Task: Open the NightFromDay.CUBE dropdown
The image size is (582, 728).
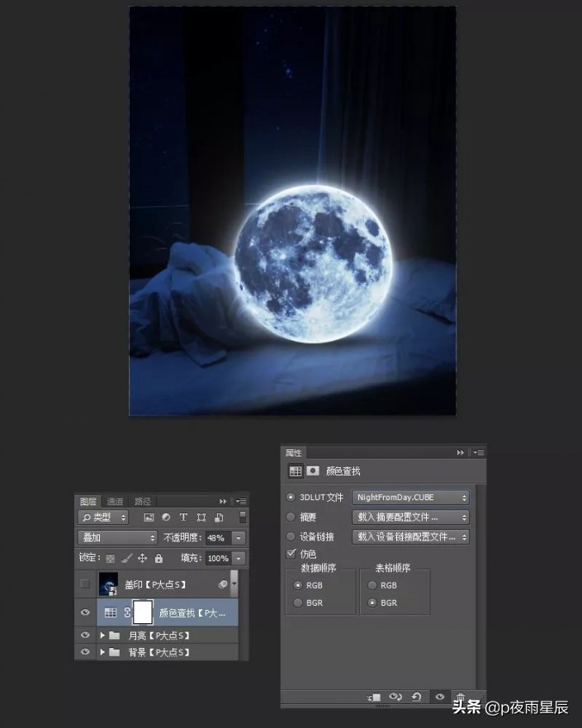Action: click(x=410, y=498)
